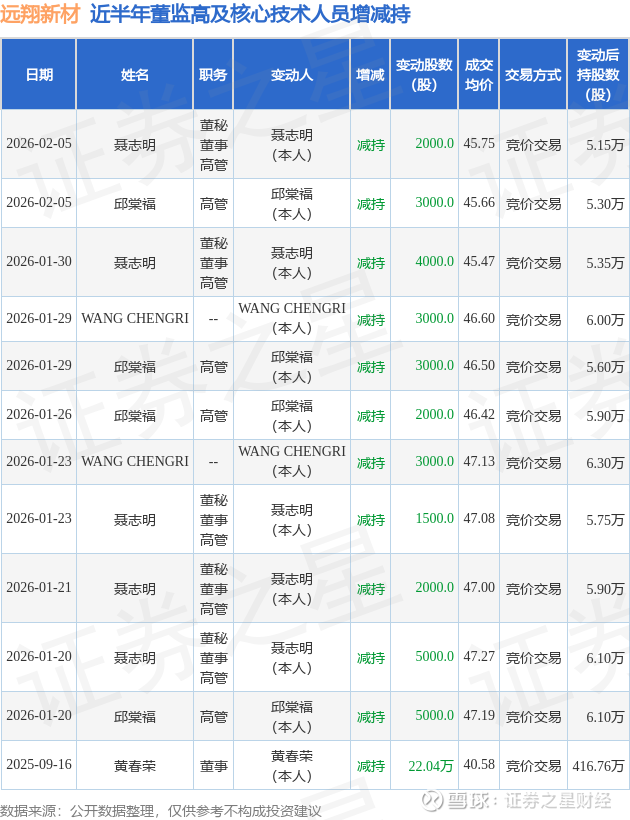The height and width of the screenshot is (820, 630).
Task: Select the 成交均价 column header
Action: coord(479,75)
